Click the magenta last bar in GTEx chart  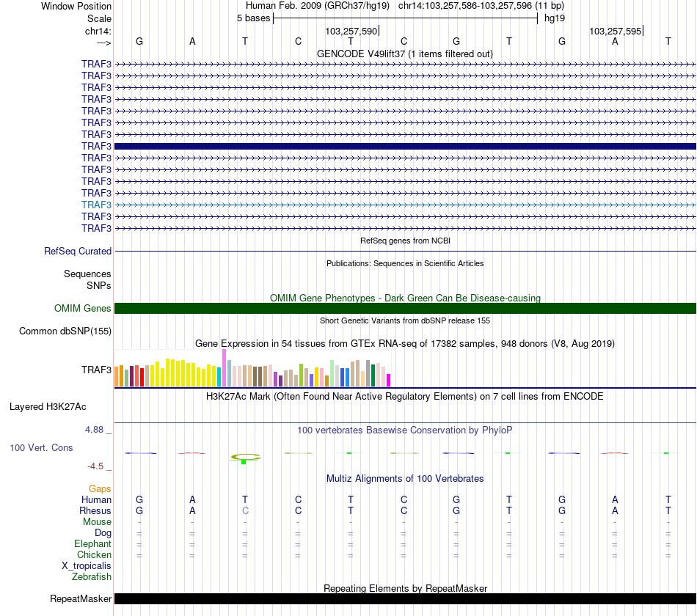click(x=389, y=381)
